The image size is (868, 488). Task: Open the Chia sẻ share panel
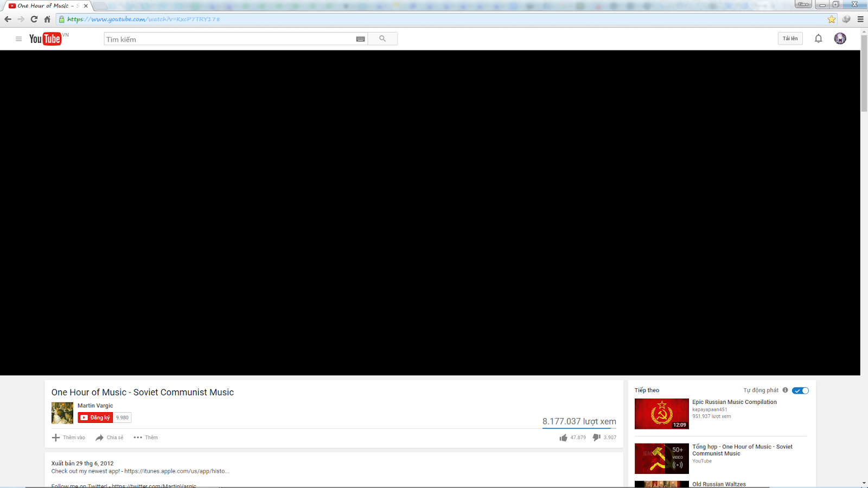coord(109,438)
